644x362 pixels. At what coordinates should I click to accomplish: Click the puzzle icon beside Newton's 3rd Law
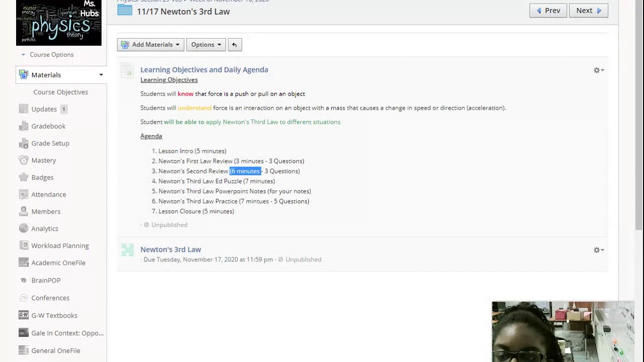[x=127, y=250]
